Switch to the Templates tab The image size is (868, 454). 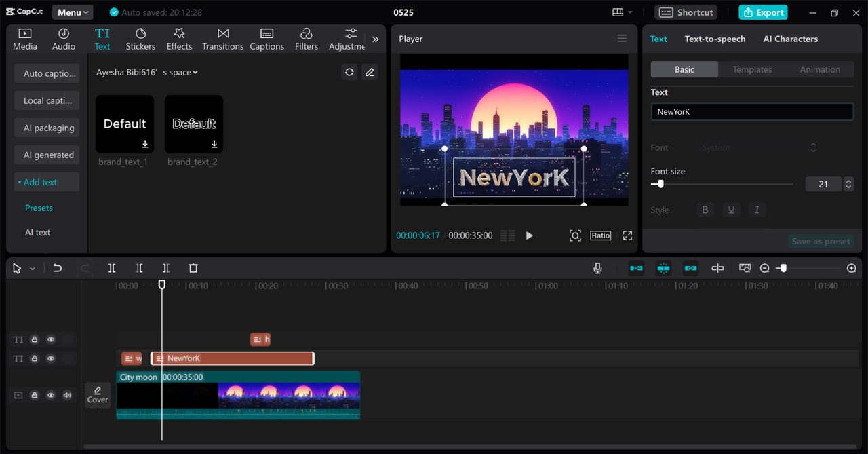[752, 69]
